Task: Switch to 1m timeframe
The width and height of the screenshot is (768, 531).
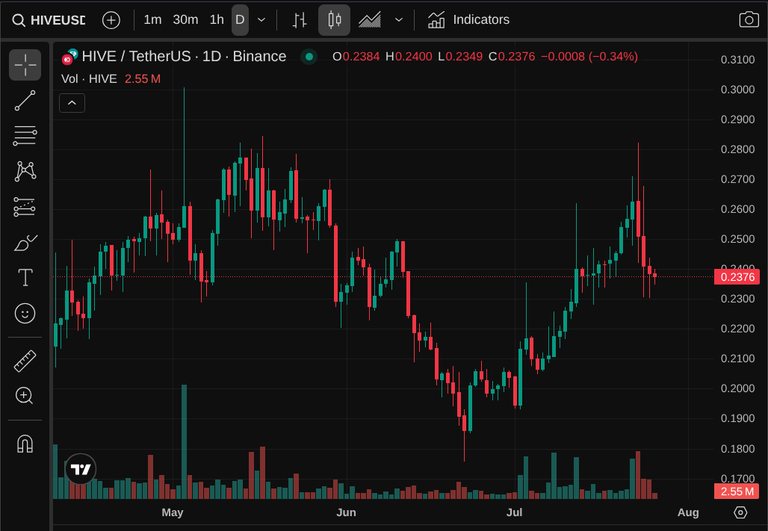Action: click(152, 20)
